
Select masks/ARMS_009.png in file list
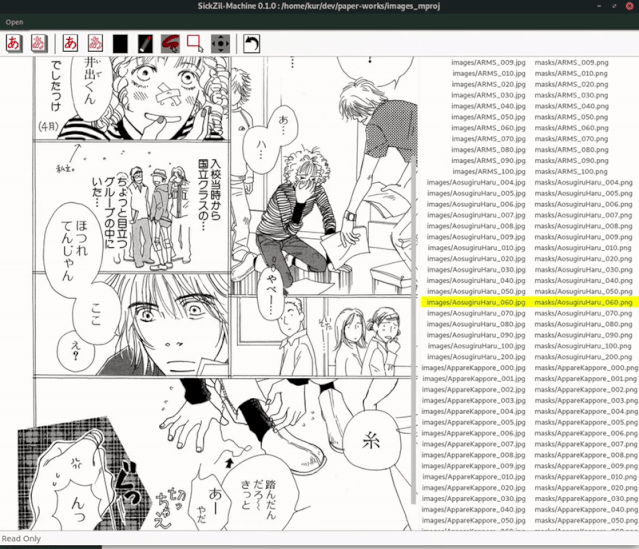[x=571, y=62]
